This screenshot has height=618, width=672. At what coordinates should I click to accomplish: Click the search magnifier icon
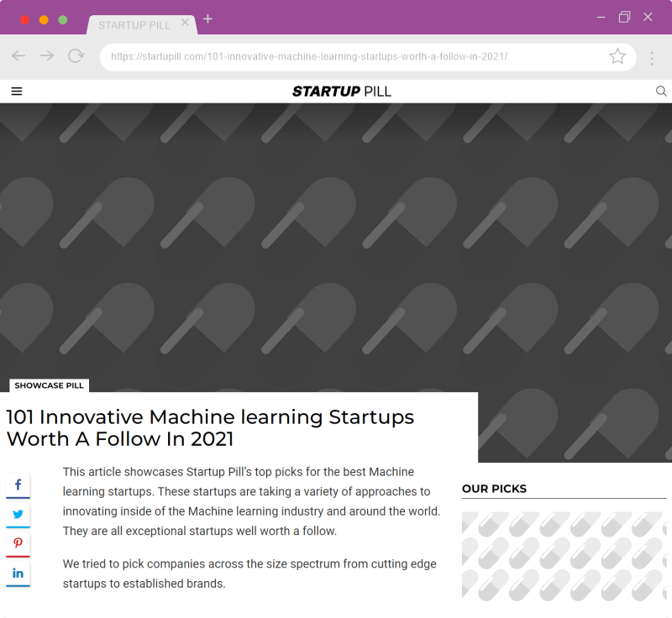click(661, 92)
